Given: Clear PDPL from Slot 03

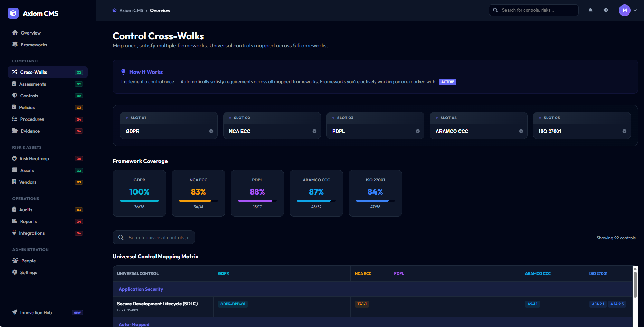Looking at the screenshot, I should pyautogui.click(x=418, y=131).
